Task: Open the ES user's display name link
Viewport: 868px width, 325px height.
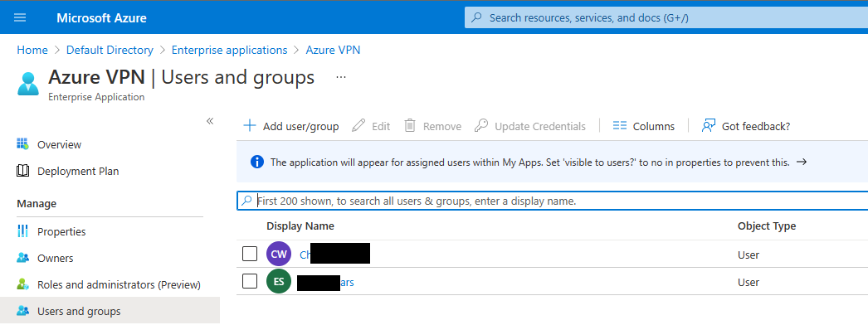Action: pos(325,283)
